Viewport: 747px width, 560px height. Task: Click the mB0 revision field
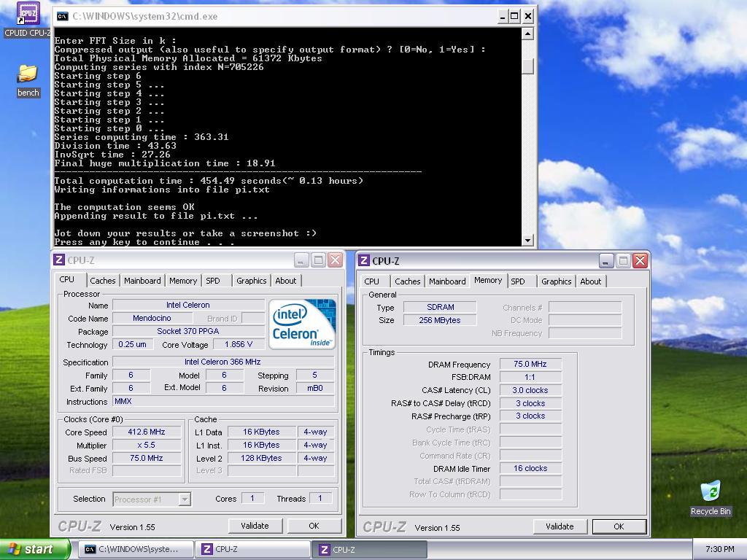(x=315, y=388)
